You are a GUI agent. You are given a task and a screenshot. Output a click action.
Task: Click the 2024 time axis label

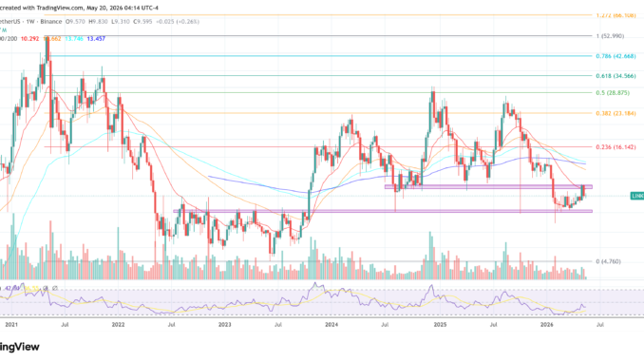coord(331,325)
